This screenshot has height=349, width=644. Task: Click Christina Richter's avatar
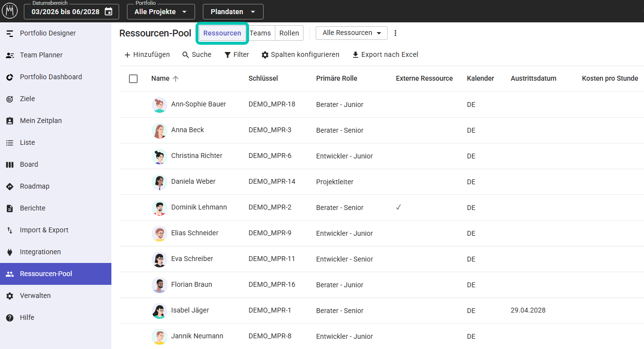pos(160,156)
